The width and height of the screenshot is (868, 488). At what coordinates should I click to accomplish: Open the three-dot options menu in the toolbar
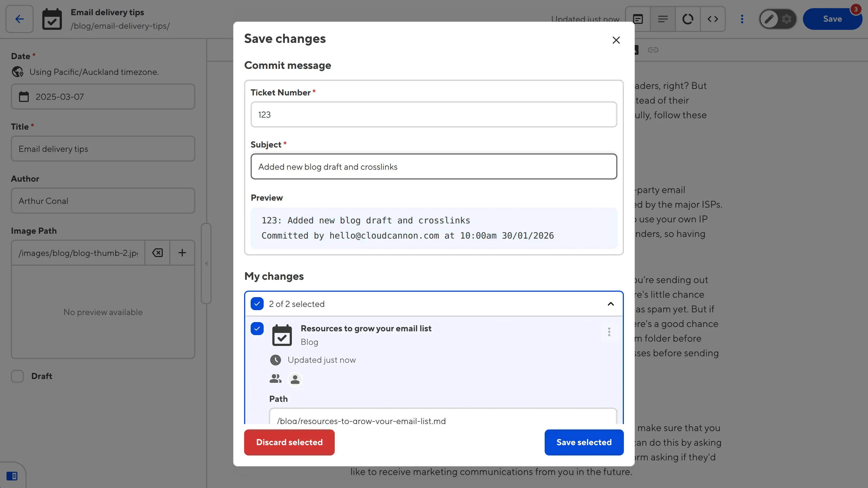pos(742,19)
